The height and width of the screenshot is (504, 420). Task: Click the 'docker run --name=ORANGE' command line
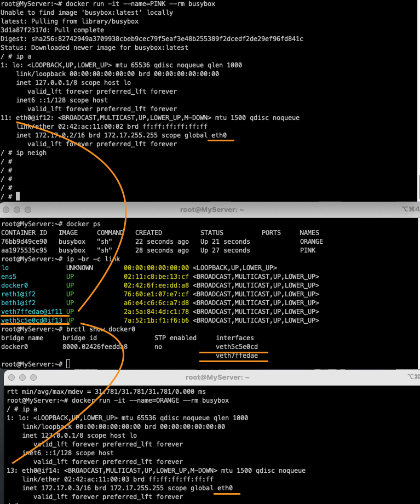point(150,400)
